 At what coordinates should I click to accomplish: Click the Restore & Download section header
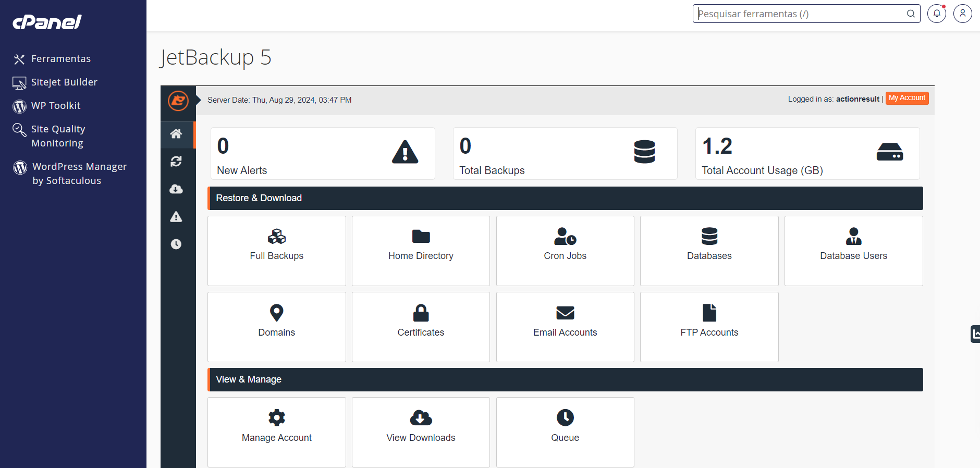coord(565,198)
